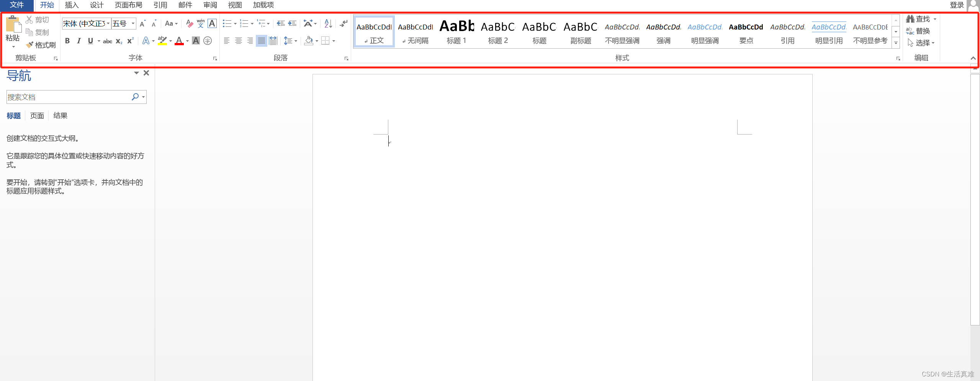The image size is (980, 381).
Task: Open the Paragraph dialog launcher
Action: (346, 58)
